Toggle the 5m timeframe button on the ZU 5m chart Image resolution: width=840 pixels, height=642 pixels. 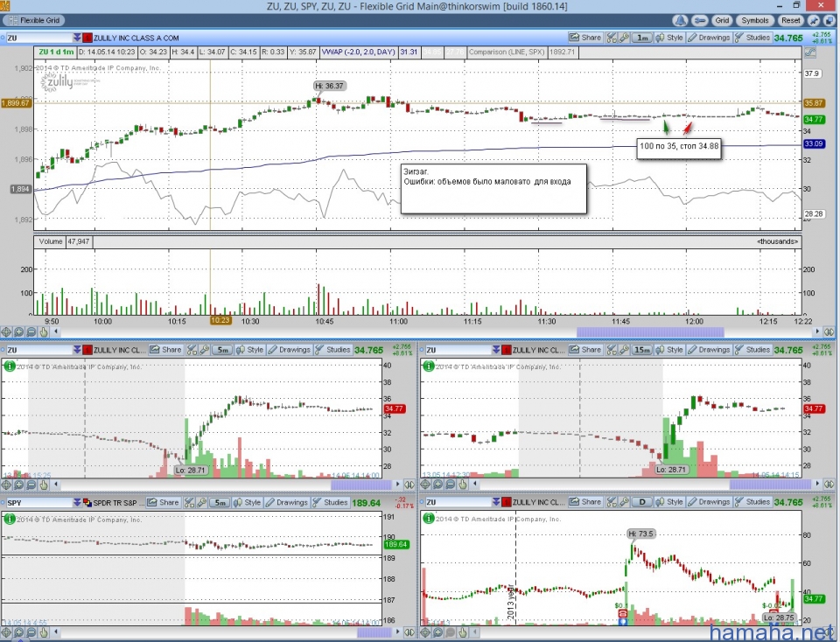click(222, 350)
